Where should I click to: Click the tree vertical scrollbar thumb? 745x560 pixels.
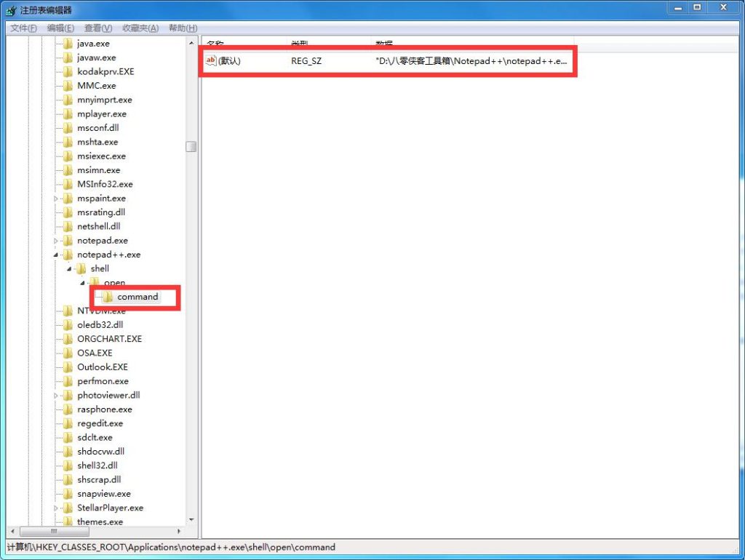[x=191, y=146]
